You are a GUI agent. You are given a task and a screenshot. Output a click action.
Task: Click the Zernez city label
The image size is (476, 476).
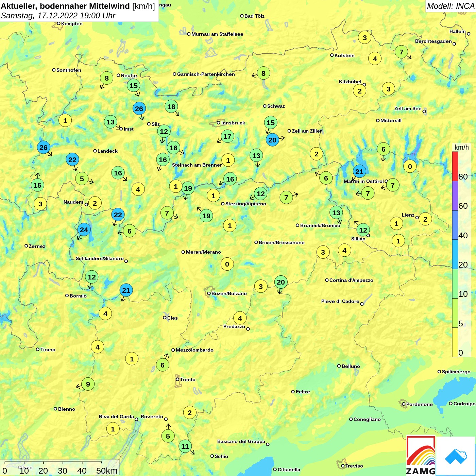pyautogui.click(x=37, y=246)
